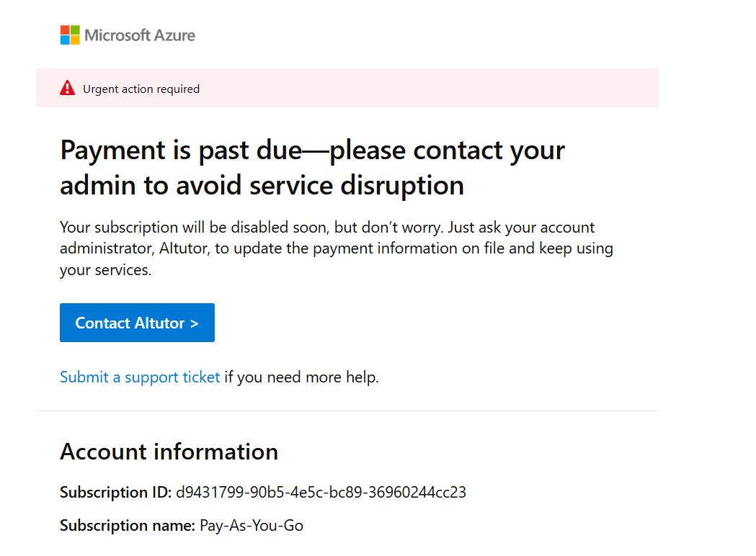Click the Pay-As-You-Go subscription name value
756x556 pixels.
pyautogui.click(x=252, y=526)
